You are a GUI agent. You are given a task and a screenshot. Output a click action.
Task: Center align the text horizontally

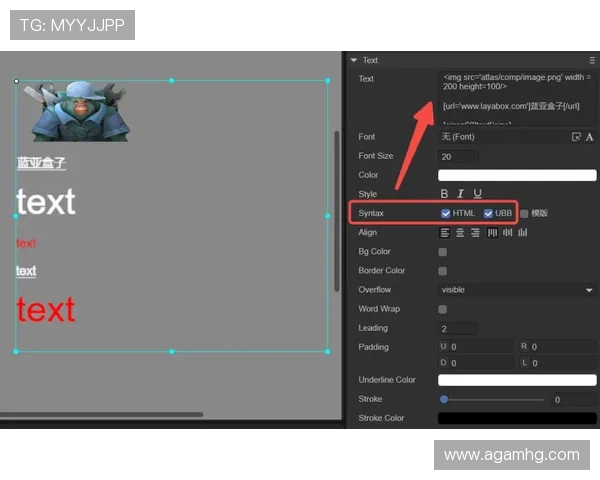(x=460, y=233)
